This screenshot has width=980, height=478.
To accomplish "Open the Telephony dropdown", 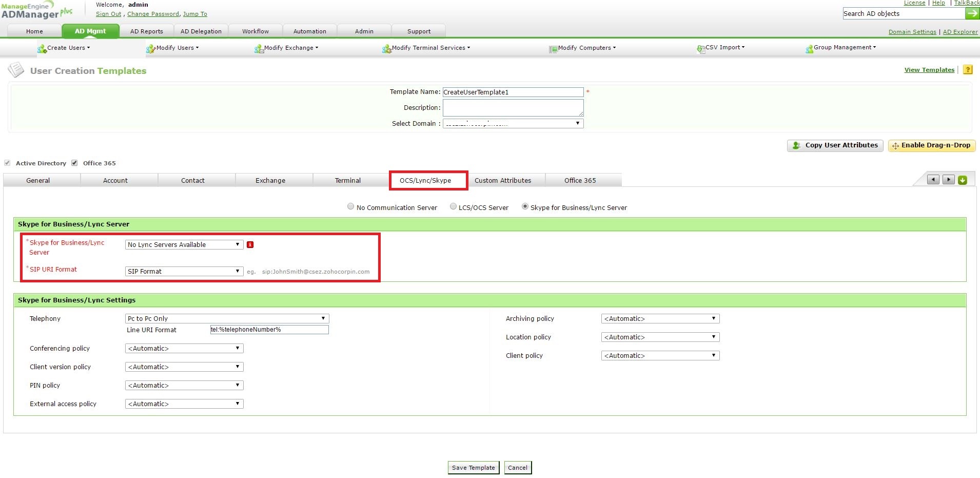I will 227,319.
